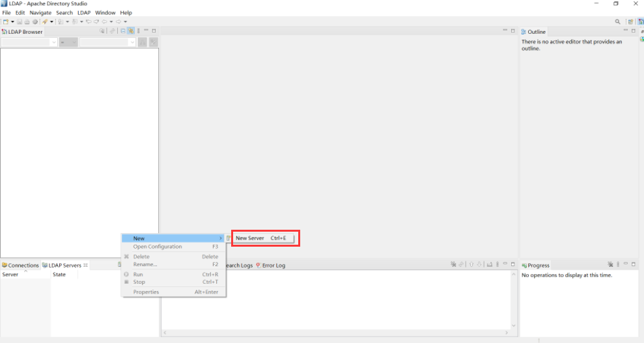
Task: Open LDAP Browser view menu (three dots)
Action: click(139, 31)
